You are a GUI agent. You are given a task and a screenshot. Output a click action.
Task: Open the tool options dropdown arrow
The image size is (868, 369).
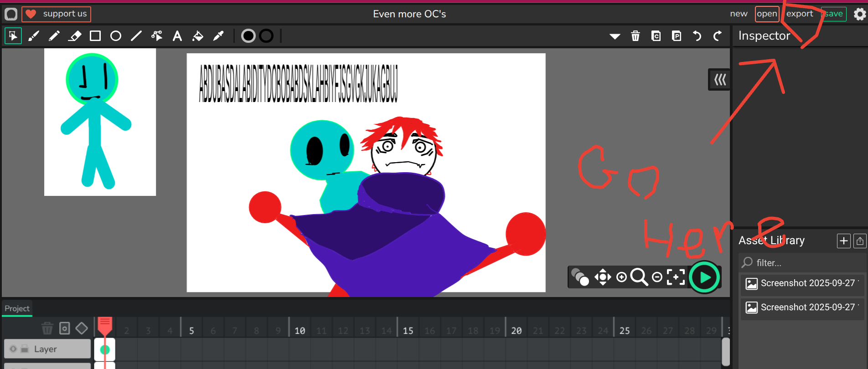(x=615, y=36)
